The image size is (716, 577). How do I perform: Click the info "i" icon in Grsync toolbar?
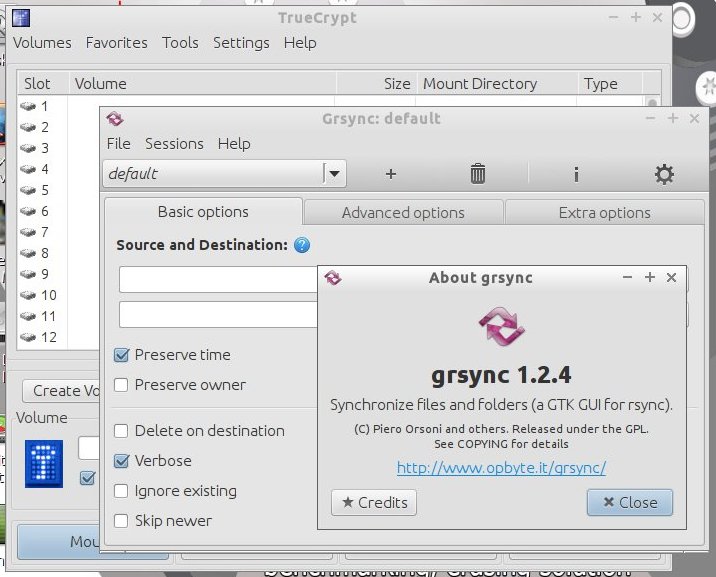point(576,174)
